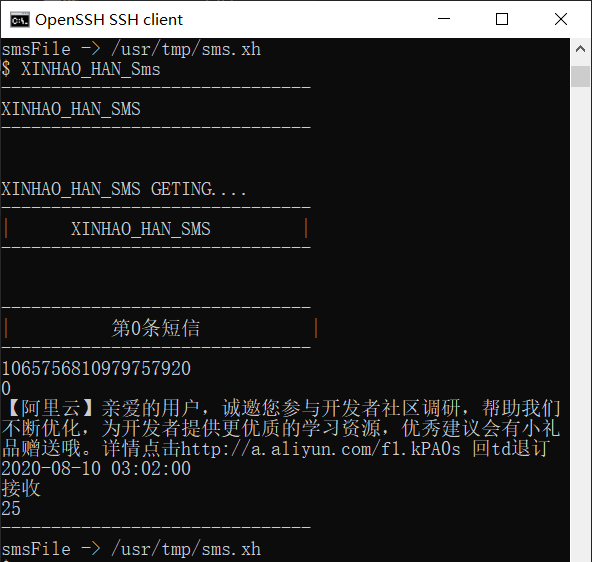Click the top smsFile -> /usr/tmp/sms.xh line
This screenshot has width=592, height=562.
point(131,49)
